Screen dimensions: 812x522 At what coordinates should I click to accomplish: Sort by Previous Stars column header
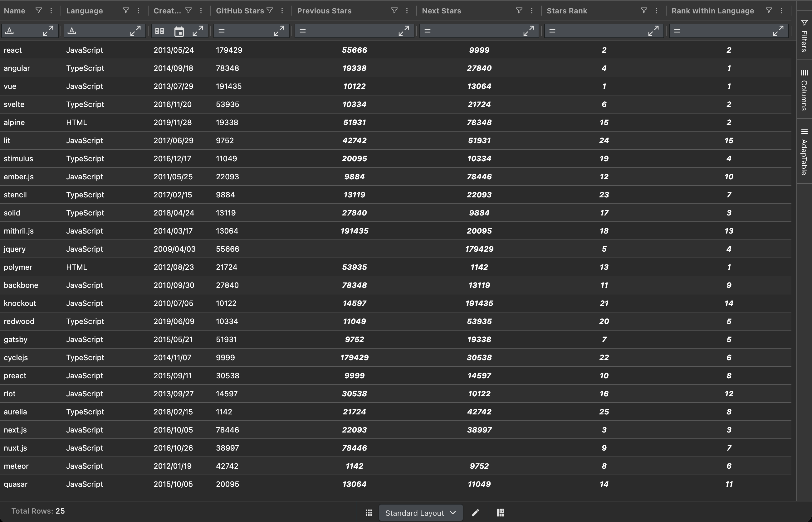coord(324,11)
